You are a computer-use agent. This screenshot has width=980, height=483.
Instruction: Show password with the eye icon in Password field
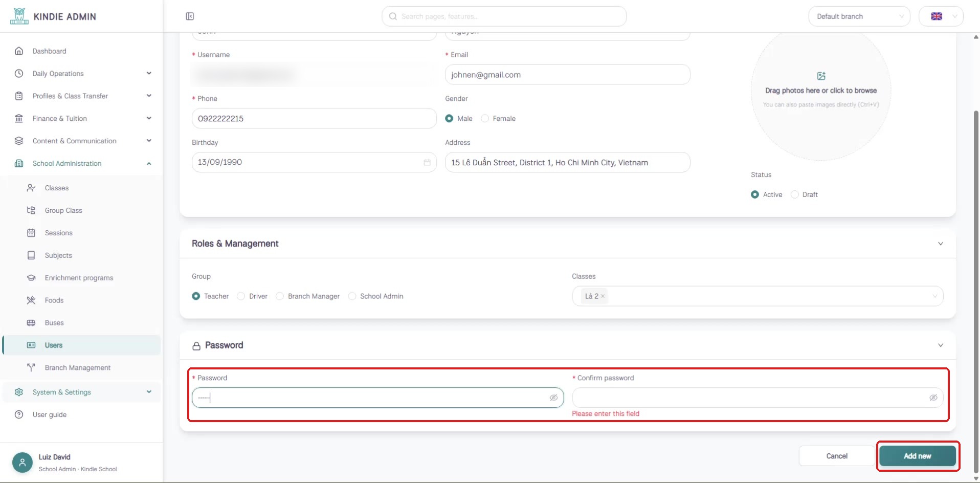553,398
